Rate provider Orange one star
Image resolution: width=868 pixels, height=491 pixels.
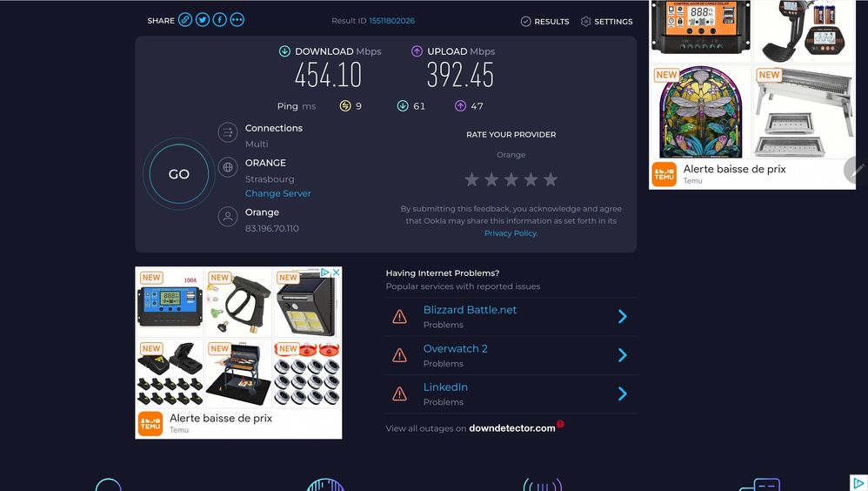click(471, 179)
